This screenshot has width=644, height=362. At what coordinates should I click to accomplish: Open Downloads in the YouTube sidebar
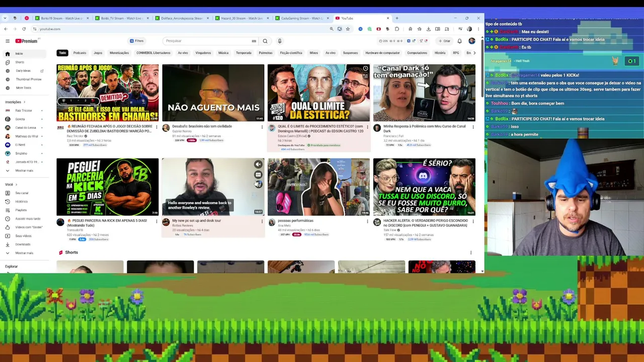(x=24, y=244)
